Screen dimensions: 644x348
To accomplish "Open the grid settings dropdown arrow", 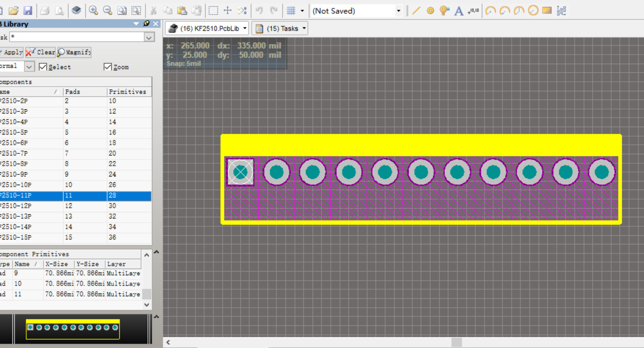I will pos(302,11).
